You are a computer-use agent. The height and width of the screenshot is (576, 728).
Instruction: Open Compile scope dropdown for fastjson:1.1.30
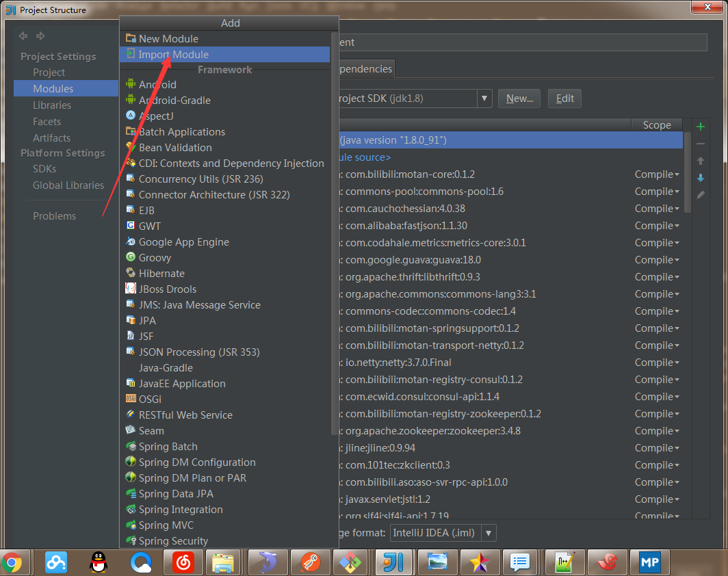click(657, 226)
